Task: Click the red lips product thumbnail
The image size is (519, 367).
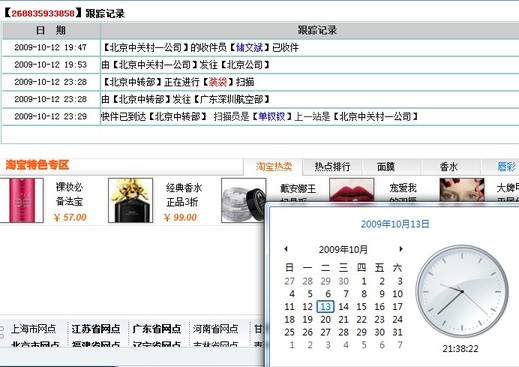Action: pos(352,190)
